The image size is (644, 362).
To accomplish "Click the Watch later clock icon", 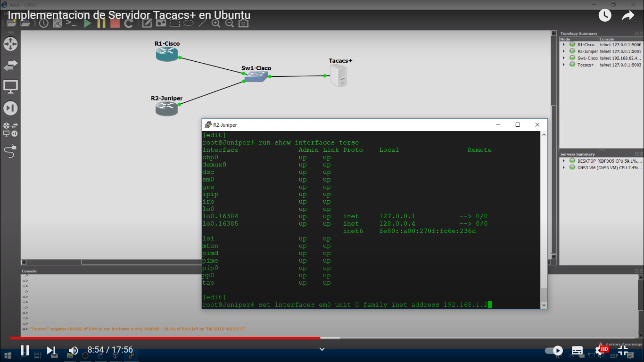I will pyautogui.click(x=605, y=16).
